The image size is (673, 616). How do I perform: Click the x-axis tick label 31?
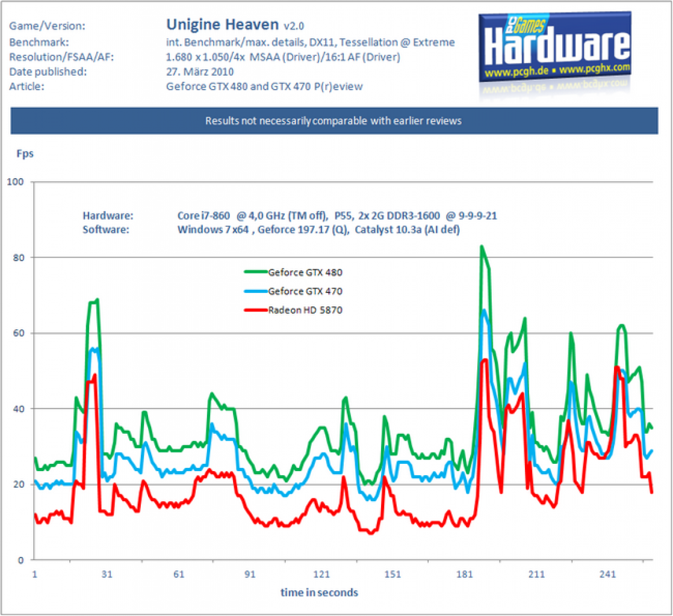pyautogui.click(x=107, y=574)
